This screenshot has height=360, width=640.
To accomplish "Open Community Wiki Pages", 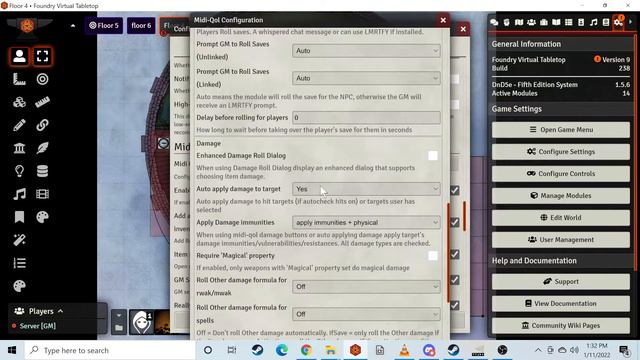I will coord(561,325).
